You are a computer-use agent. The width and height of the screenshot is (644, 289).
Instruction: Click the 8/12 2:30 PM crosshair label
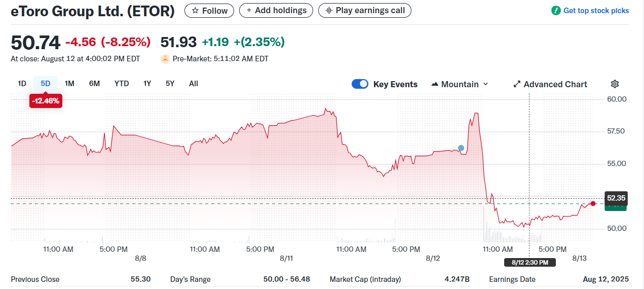click(x=530, y=262)
